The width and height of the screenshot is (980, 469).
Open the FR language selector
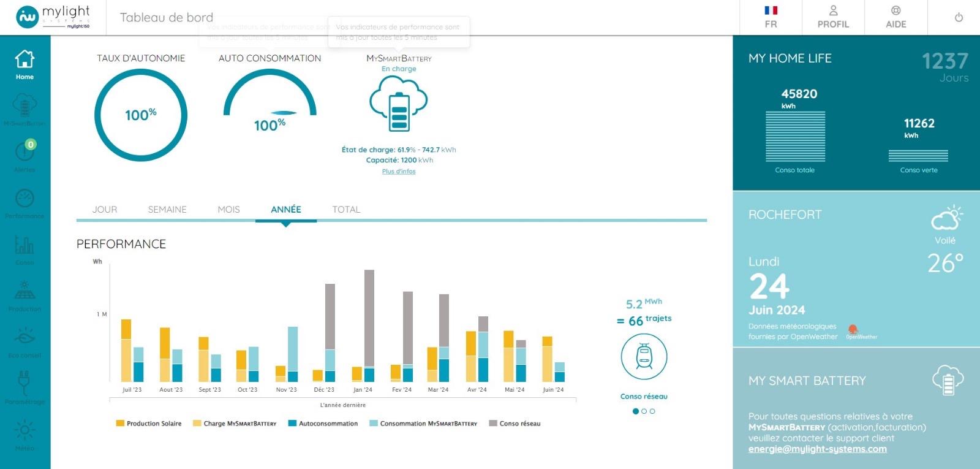pyautogui.click(x=771, y=17)
